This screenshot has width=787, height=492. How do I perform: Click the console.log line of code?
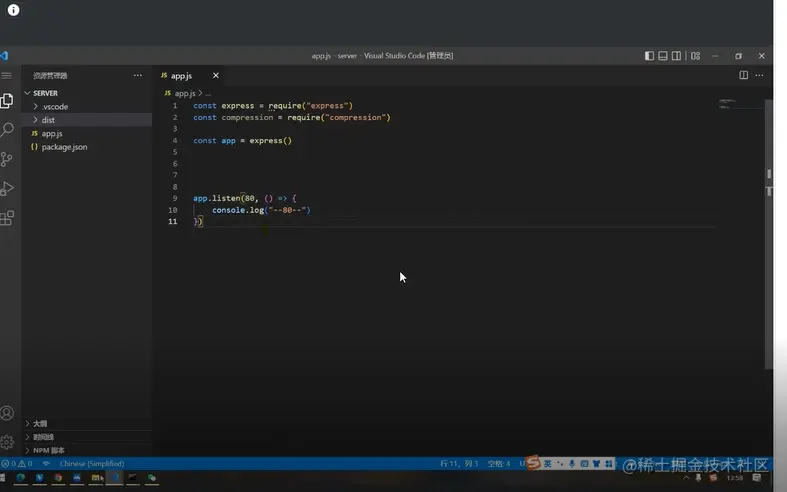click(261, 210)
